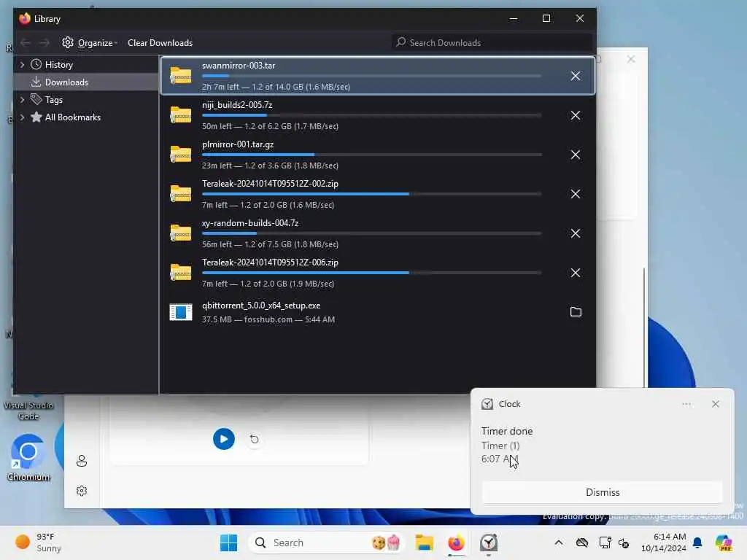This screenshot has width=747, height=560.
Task: Show qbittorrent setup file in folder
Action: point(576,312)
